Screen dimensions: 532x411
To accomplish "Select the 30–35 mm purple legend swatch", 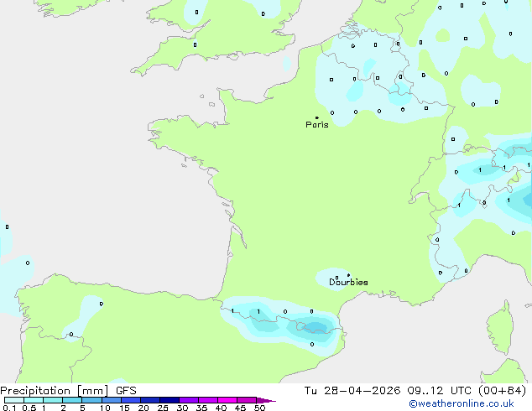I will 188,400.
